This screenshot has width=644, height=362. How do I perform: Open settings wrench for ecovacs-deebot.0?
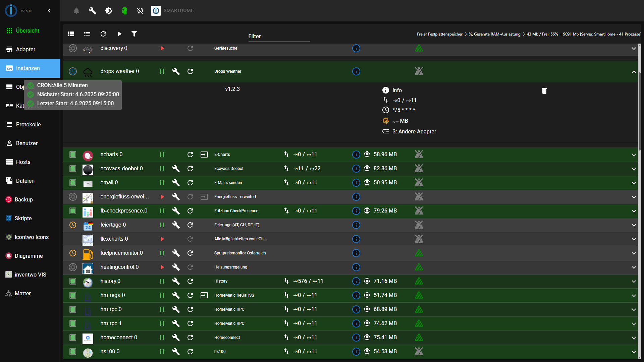click(176, 169)
